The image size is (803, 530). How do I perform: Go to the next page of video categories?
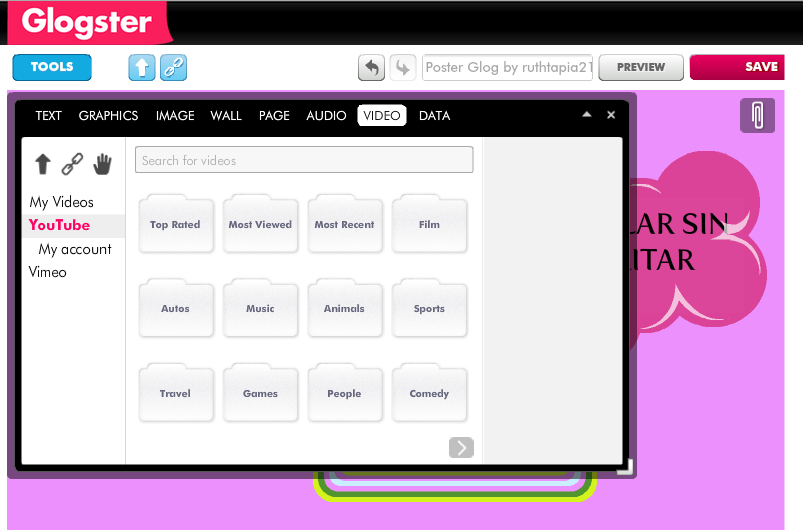pos(461,447)
